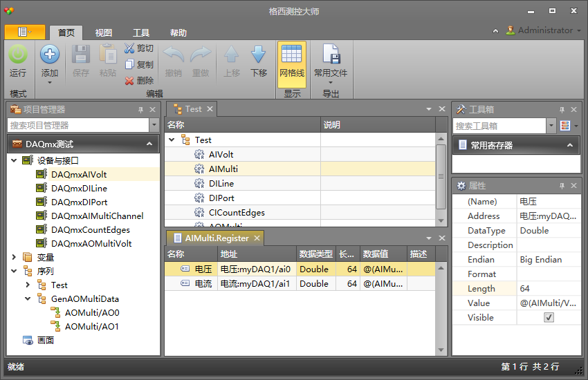Pin the 属性 properties panel
This screenshot has width=588, height=380.
562,186
